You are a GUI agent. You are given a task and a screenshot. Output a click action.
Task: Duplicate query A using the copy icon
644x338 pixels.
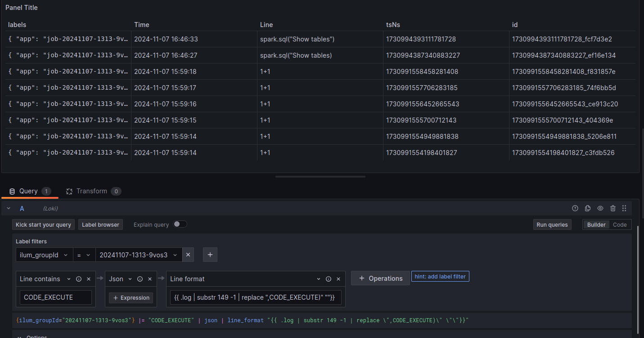point(588,208)
